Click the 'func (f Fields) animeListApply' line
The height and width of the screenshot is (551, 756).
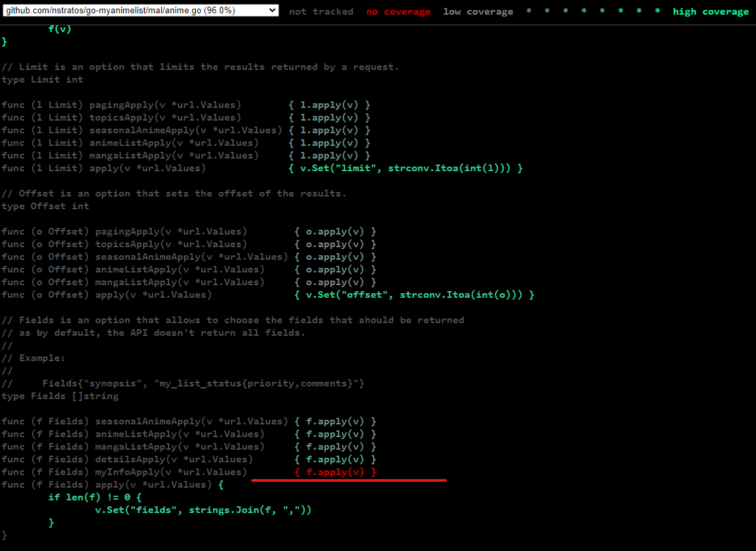189,434
